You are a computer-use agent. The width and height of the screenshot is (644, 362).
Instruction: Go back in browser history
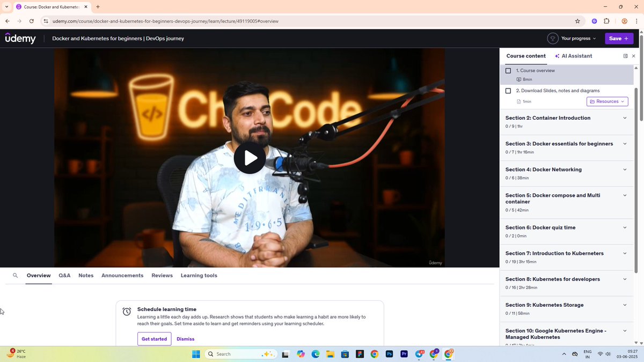[7, 21]
